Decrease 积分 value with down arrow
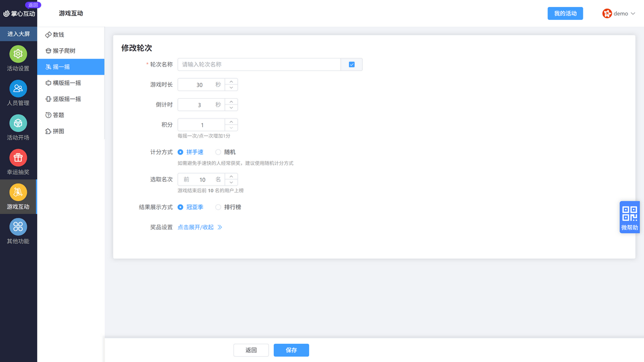Viewport: 644px width, 362px height. [231, 128]
